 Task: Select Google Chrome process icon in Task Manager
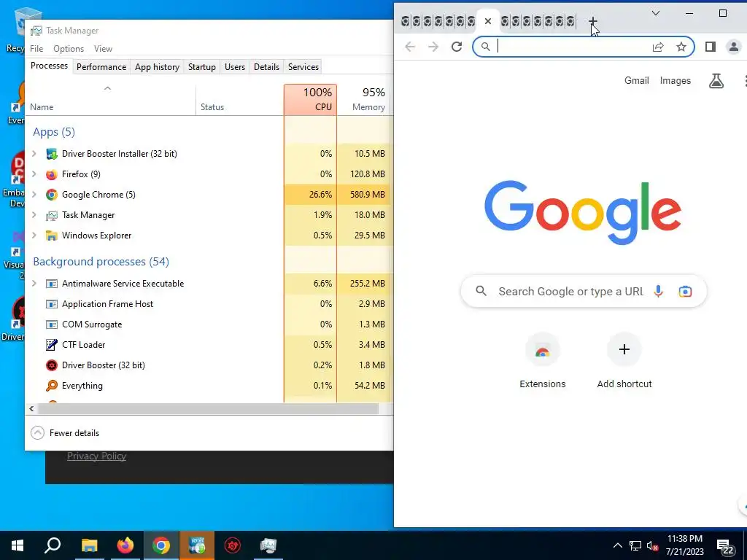[52, 195]
